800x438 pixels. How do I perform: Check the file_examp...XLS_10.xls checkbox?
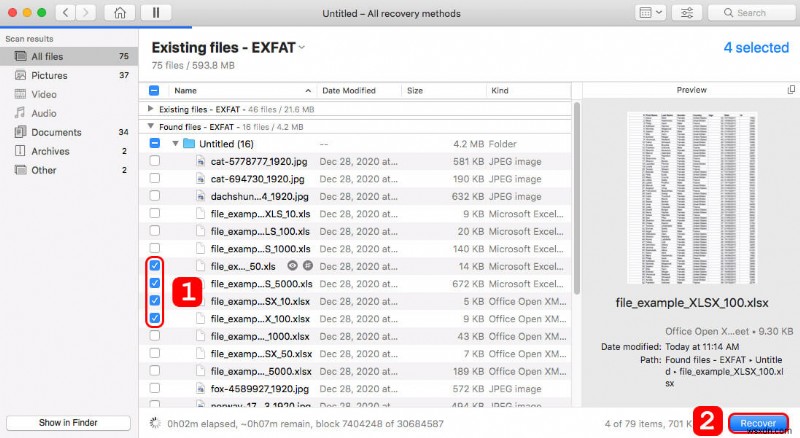[155, 213]
